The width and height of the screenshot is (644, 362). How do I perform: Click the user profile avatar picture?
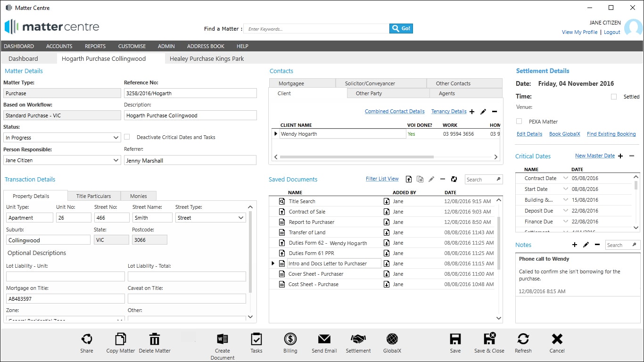(633, 27)
